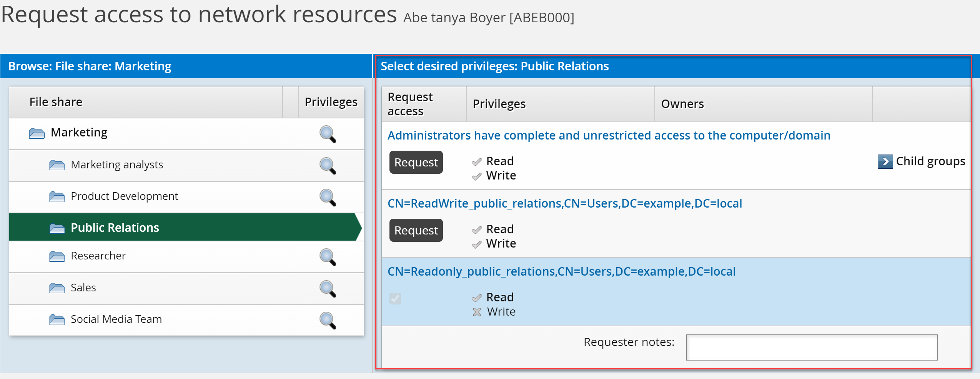
Task: Open the Administrators unrestricted access link
Action: (x=609, y=135)
